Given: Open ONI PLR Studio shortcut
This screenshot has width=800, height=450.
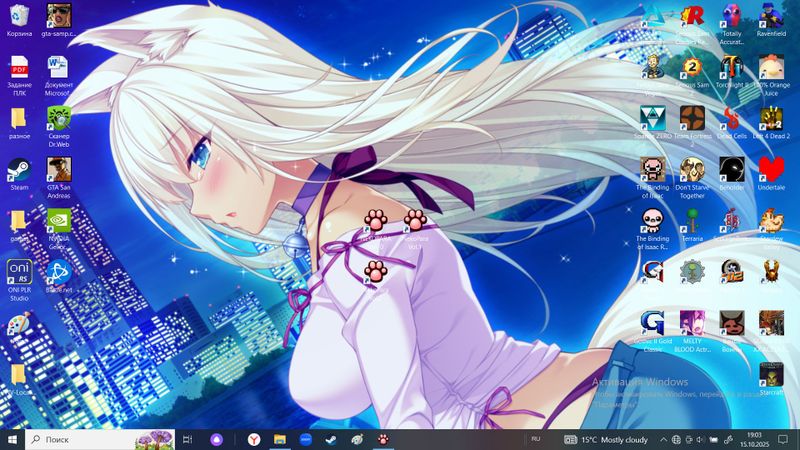Looking at the screenshot, I should pyautogui.click(x=19, y=275).
